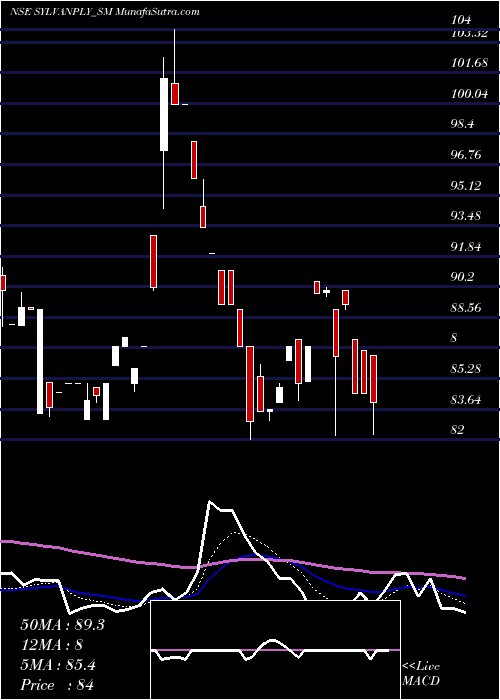Click the 5MA : 85.4 readout

[x=58, y=665]
